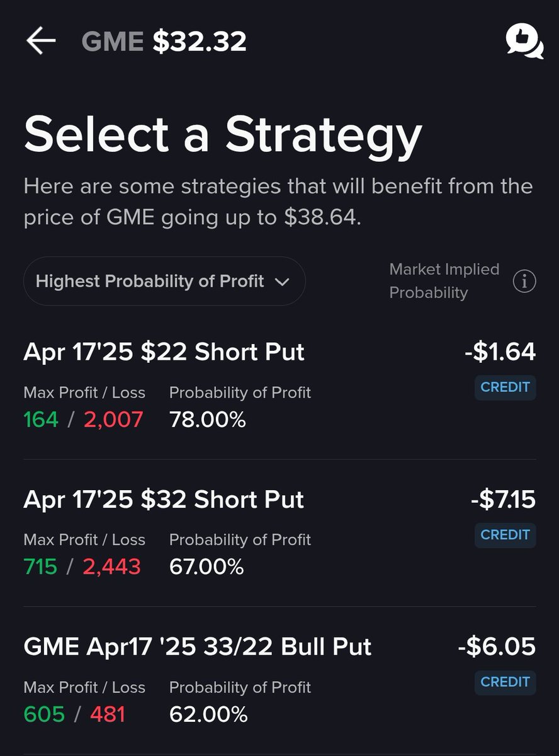Tap Max Profit / Loss 164 / 2,007 values
Viewport: 559px width, 756px height.
[x=83, y=420]
